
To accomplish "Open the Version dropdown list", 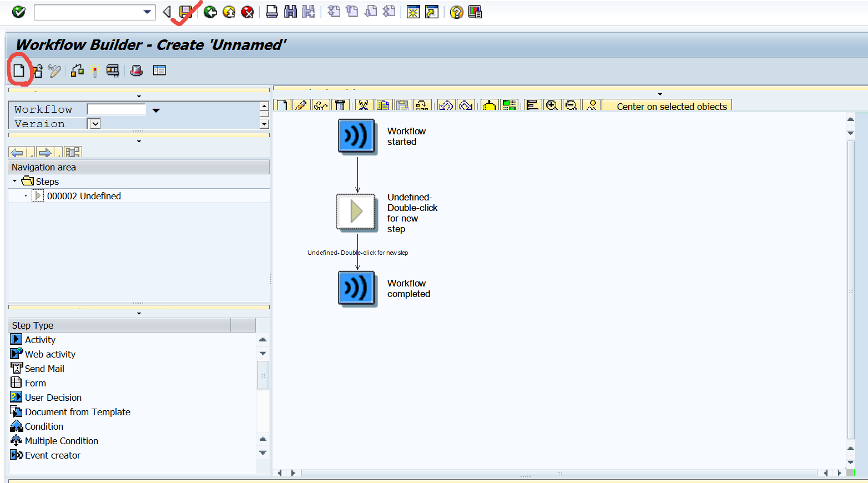I will point(93,123).
